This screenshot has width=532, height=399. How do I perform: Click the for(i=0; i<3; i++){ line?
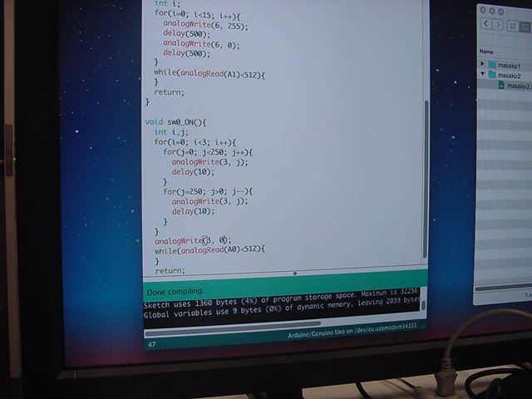[195, 142]
